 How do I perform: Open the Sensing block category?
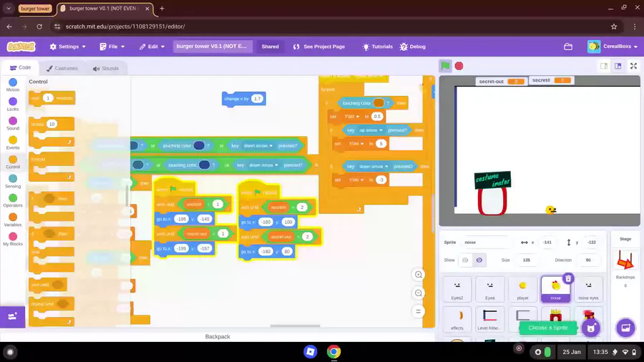pos(13,182)
